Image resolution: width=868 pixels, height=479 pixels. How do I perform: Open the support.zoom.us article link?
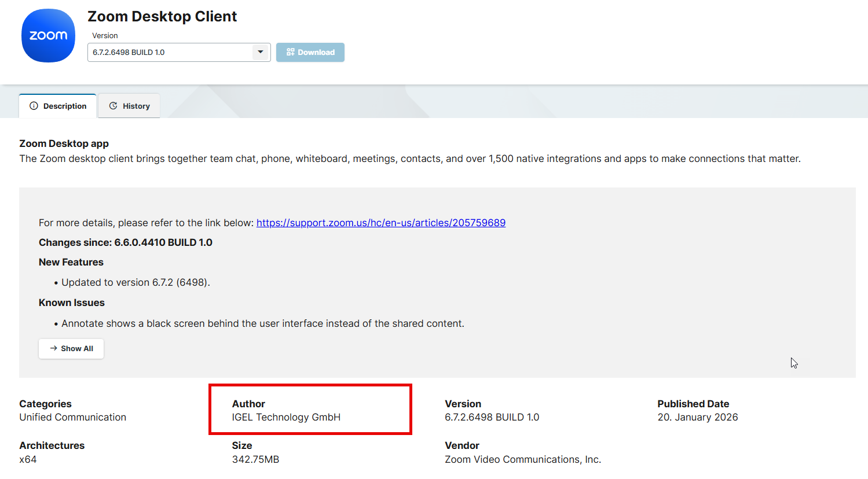point(380,223)
